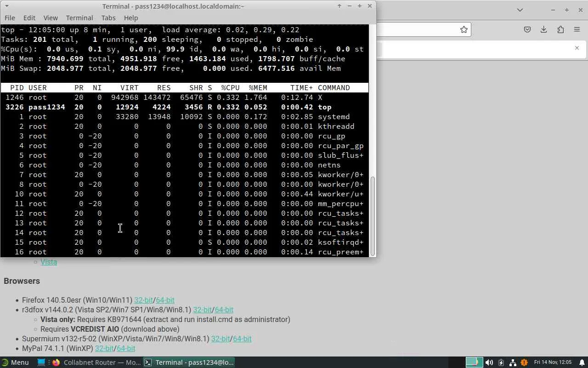Open the volume control in the system tray
The height and width of the screenshot is (368, 588).
coord(489,362)
